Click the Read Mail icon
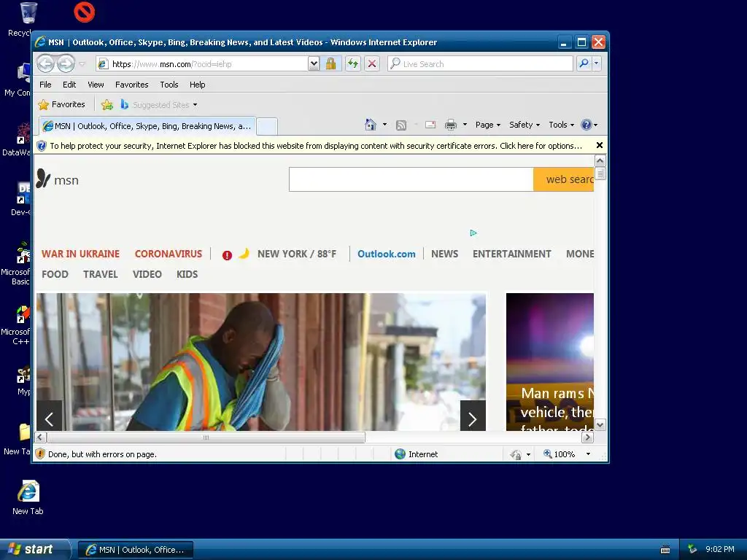 point(430,125)
